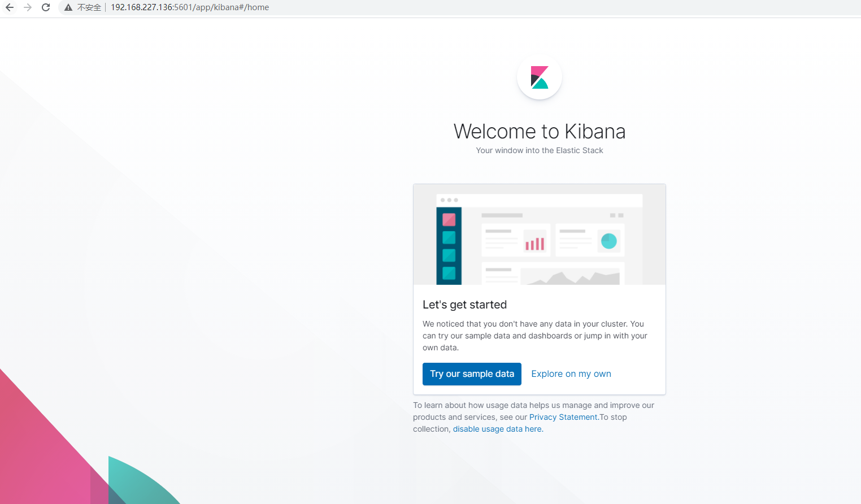Click 'Your window into the Elastic Stack' text
This screenshot has width=861, height=504.
[x=540, y=150]
